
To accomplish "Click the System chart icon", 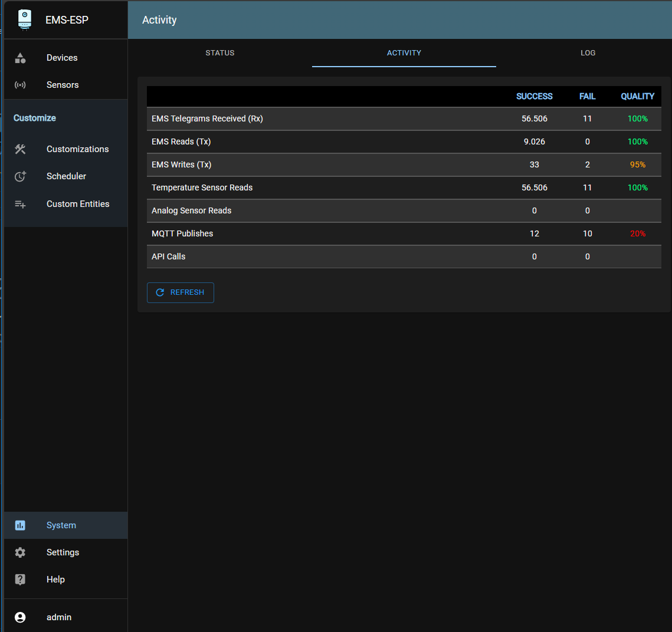I will tap(20, 525).
